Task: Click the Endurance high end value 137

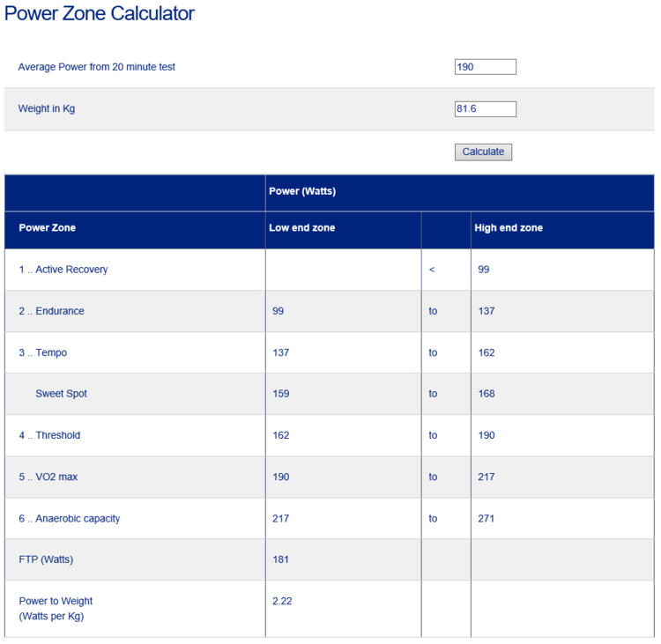Action: pos(486,311)
